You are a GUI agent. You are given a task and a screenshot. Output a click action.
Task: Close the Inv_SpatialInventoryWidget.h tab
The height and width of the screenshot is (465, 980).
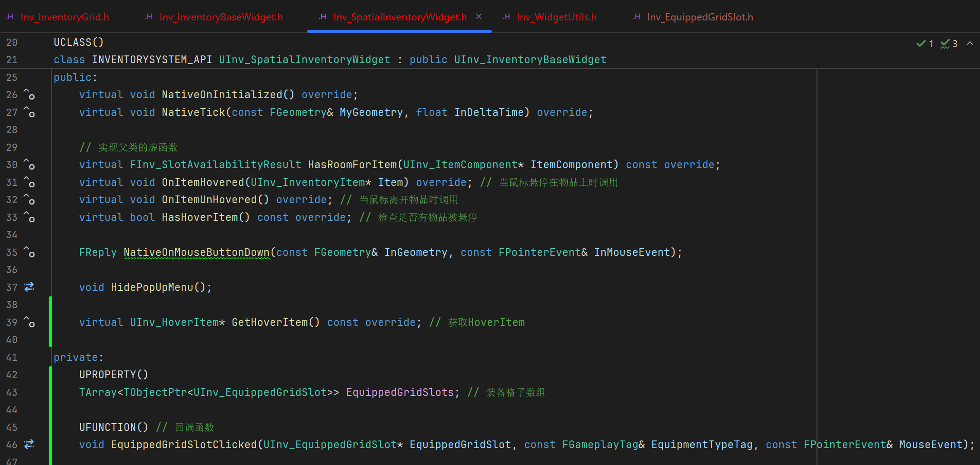point(479,16)
